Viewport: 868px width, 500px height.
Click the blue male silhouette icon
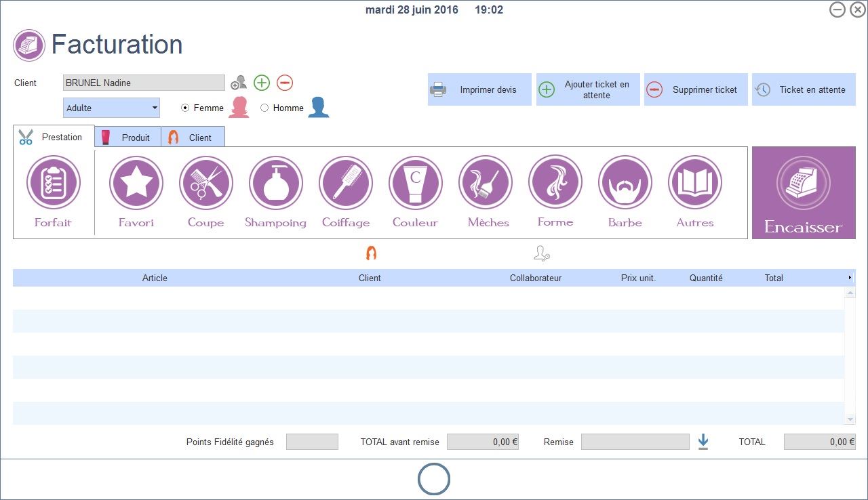(319, 107)
